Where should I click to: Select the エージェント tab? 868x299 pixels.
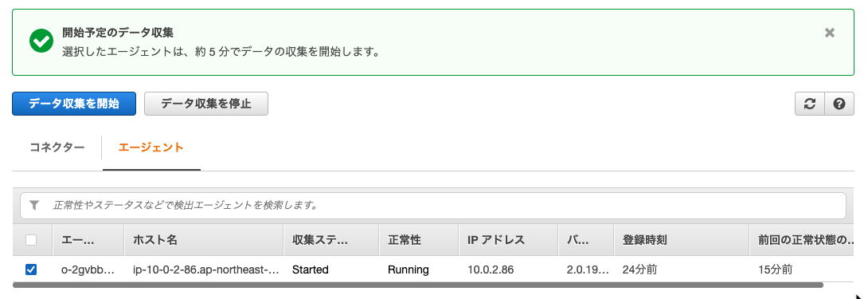pyautogui.click(x=151, y=148)
